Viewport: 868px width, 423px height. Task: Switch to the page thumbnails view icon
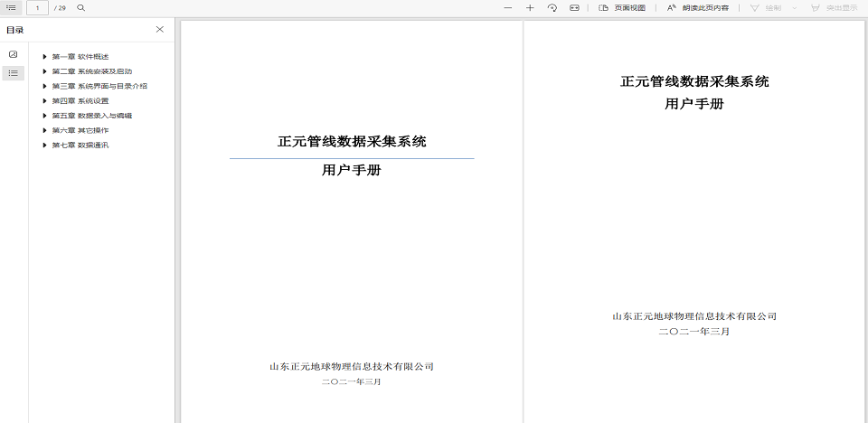[x=14, y=54]
